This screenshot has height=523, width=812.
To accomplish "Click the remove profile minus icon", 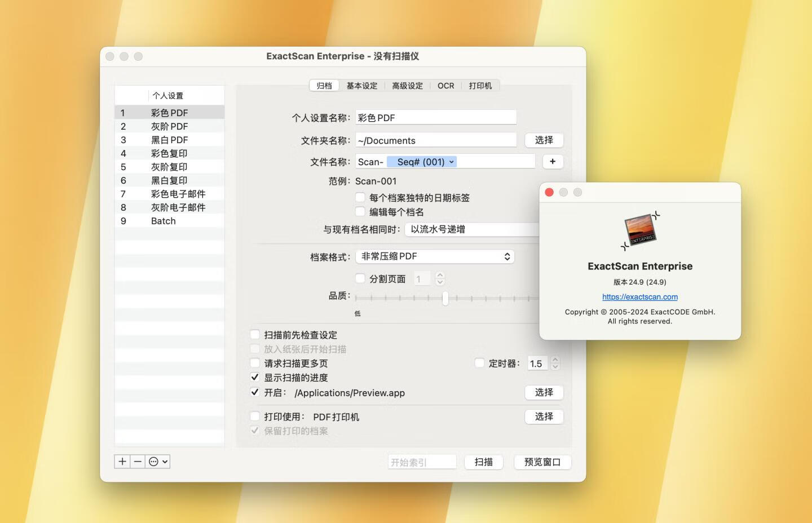I will 138,462.
